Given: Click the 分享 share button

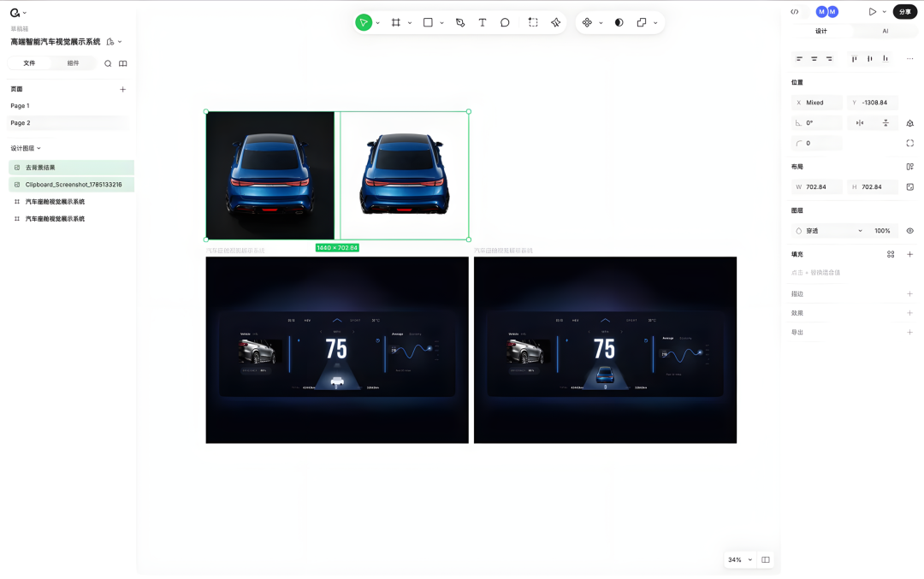Looking at the screenshot, I should click(905, 12).
